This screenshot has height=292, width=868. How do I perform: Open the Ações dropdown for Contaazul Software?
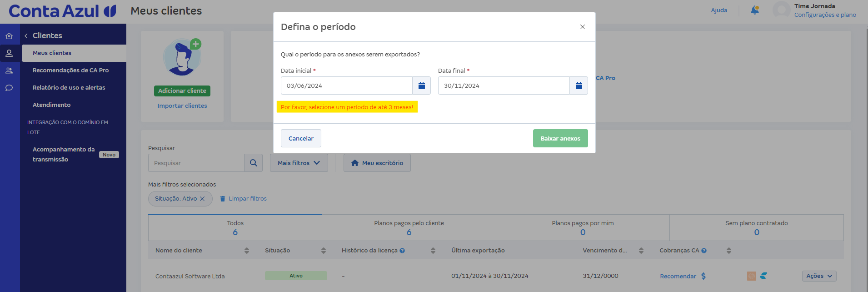tap(819, 276)
